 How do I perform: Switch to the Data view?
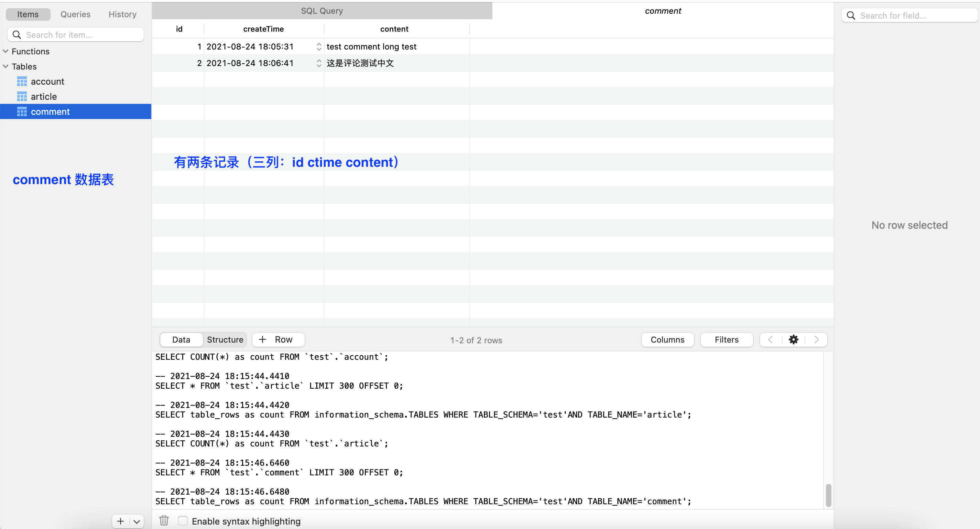(x=181, y=339)
